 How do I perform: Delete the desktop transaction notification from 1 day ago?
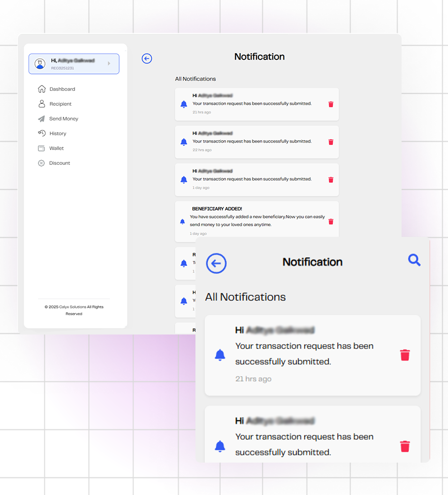tap(331, 180)
